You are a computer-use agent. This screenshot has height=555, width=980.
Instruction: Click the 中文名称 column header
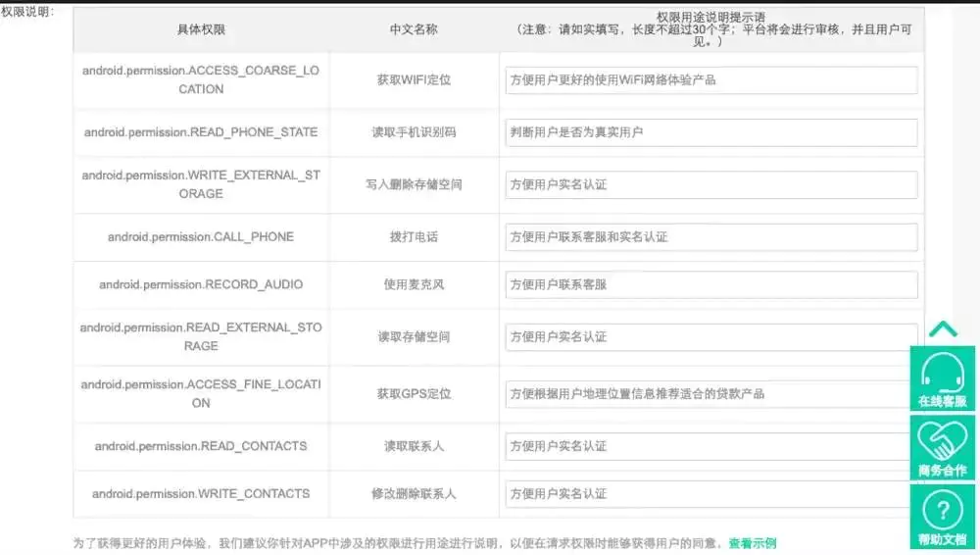414,29
